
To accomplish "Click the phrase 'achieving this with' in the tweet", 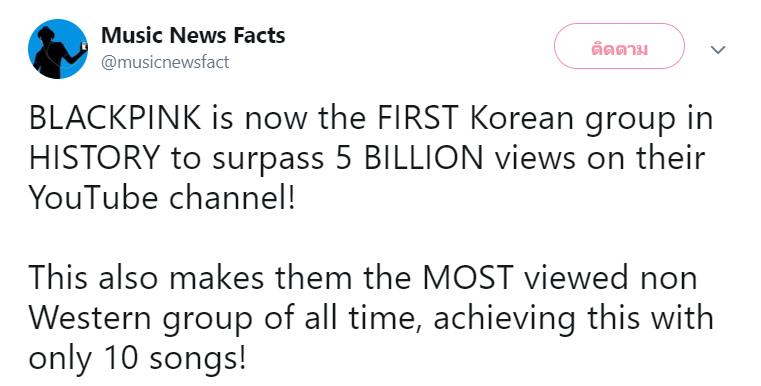I will (573, 318).
